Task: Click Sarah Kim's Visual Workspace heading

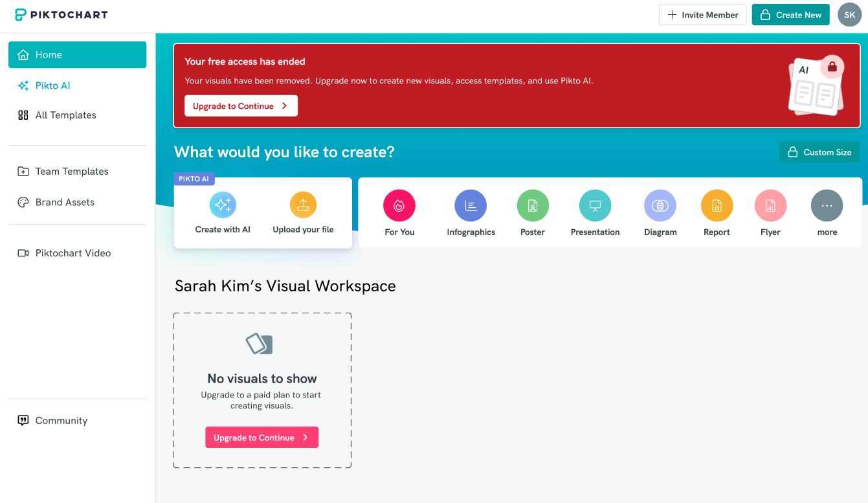Action: (285, 286)
